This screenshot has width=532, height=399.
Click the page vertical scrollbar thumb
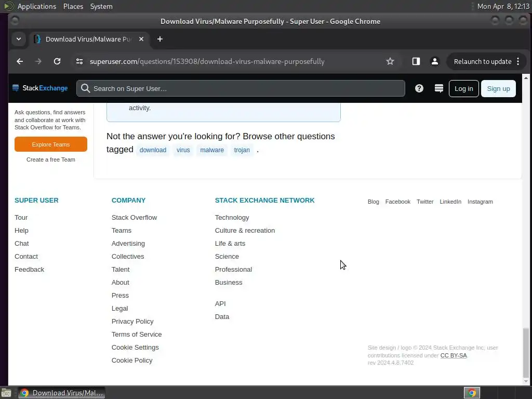tap(526, 353)
